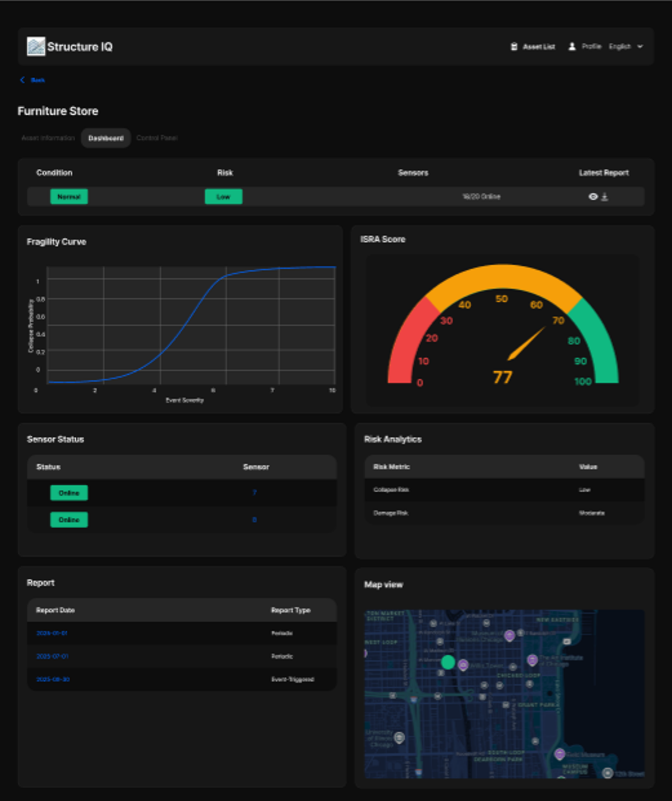The image size is (672, 801).
Task: Click sensor 7 link in Sensor Status
Action: [x=254, y=492]
